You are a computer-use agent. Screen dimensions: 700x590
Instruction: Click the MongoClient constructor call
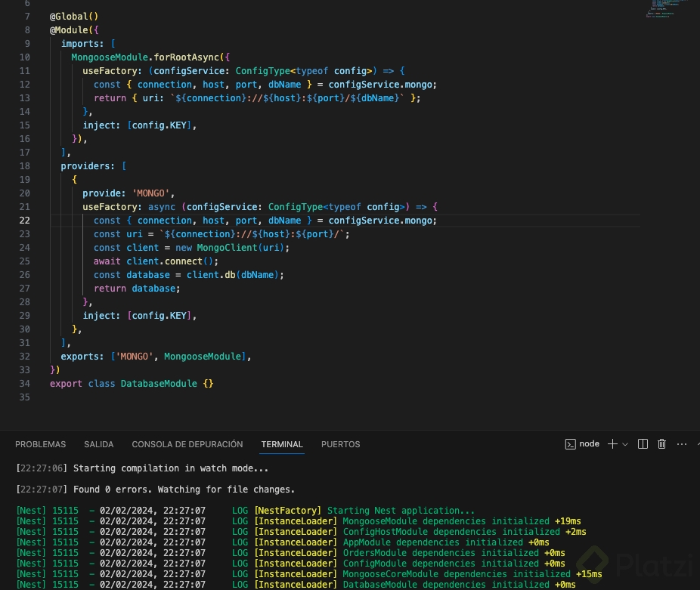click(228, 248)
